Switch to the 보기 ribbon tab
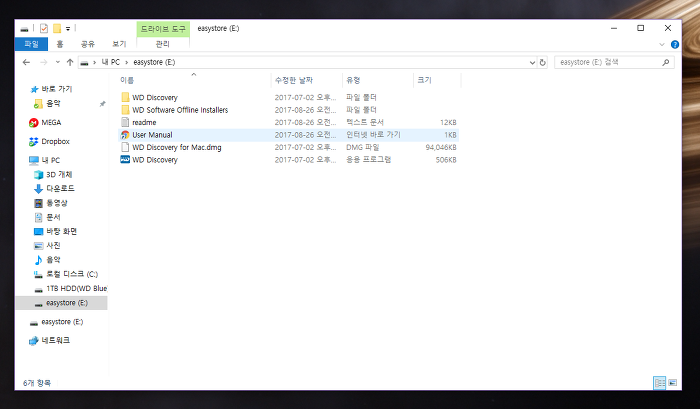This screenshot has height=409, width=700. coord(119,44)
